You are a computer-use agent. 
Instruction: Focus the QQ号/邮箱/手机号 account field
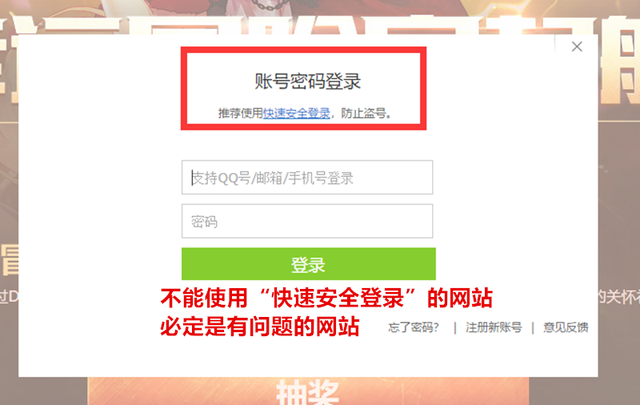[x=307, y=177]
